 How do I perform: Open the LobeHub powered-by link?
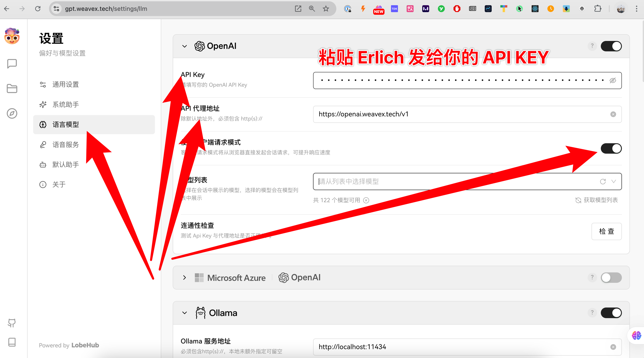[x=85, y=345]
